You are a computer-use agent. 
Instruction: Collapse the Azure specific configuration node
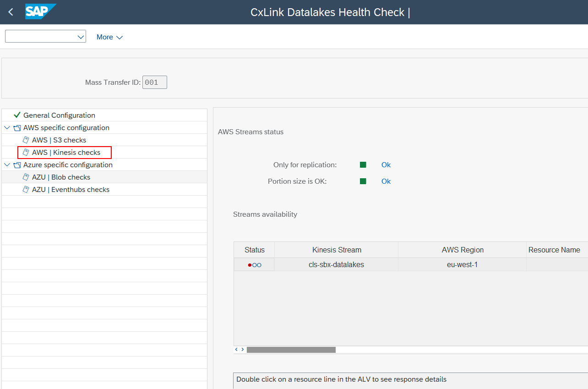click(7, 164)
